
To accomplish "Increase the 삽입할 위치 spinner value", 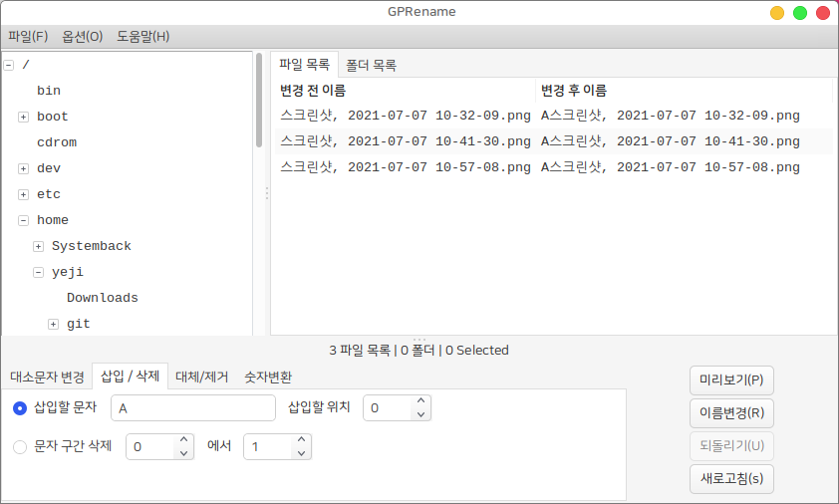I will [x=420, y=401].
